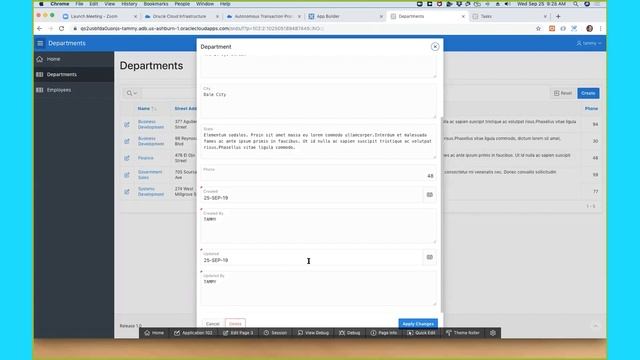Click Apply Changes button
The height and width of the screenshot is (360, 640).
(418, 324)
